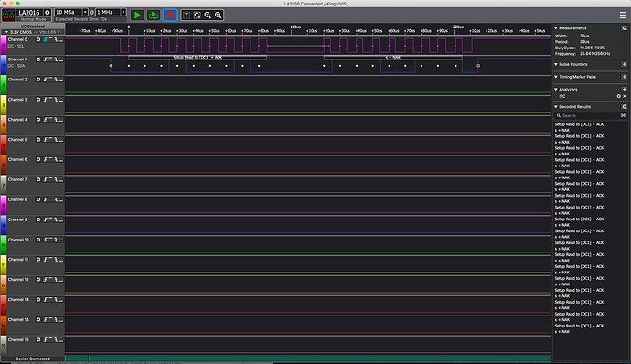Click the T timing marker tool
Viewport: 631px width, 364px height.
coord(187,16)
